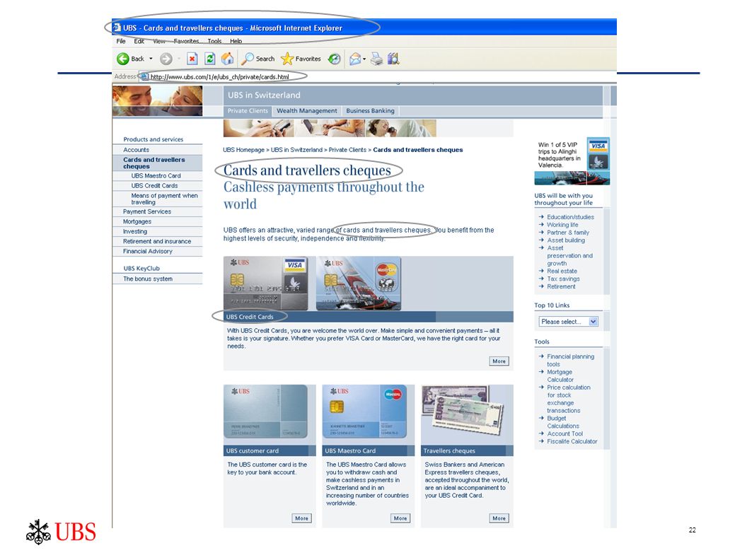Stop page loading with red X icon
Viewport: 747px width, 560px height.
[x=192, y=59]
